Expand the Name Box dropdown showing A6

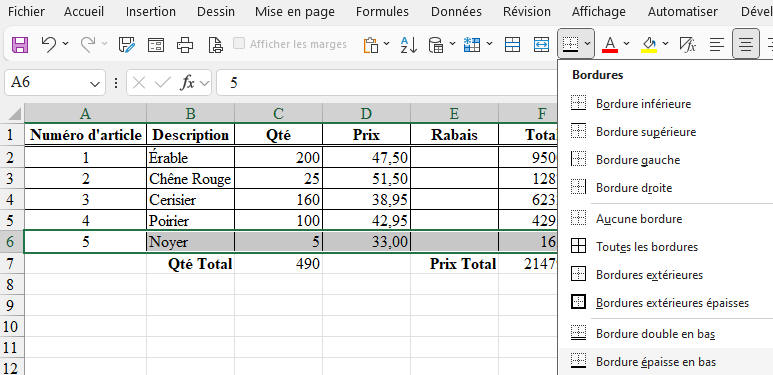95,83
